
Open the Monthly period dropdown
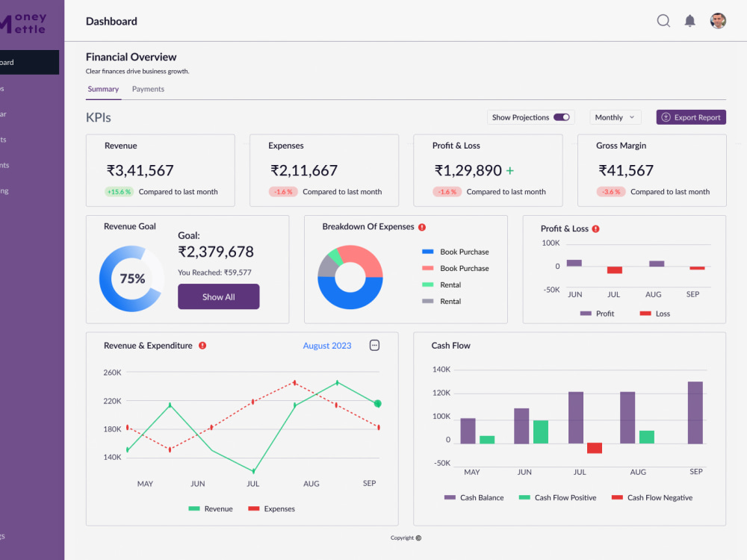pyautogui.click(x=615, y=117)
